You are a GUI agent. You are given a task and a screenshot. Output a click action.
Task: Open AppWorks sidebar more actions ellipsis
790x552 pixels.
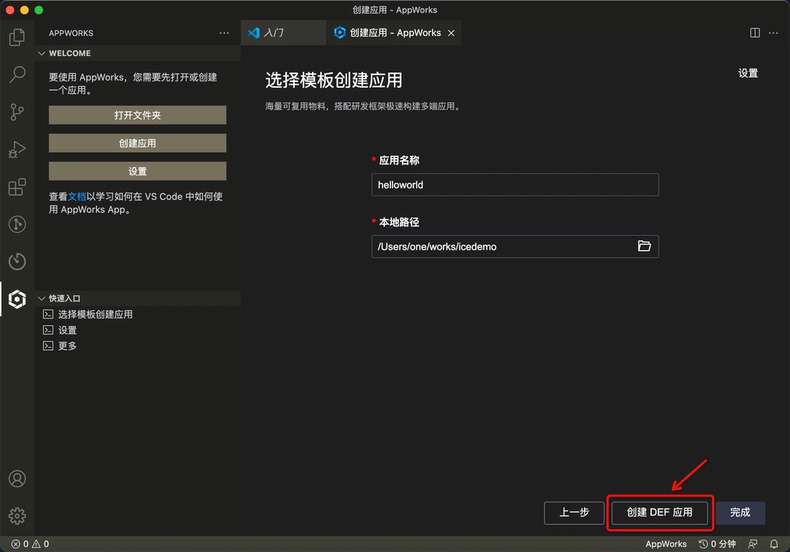coord(224,33)
